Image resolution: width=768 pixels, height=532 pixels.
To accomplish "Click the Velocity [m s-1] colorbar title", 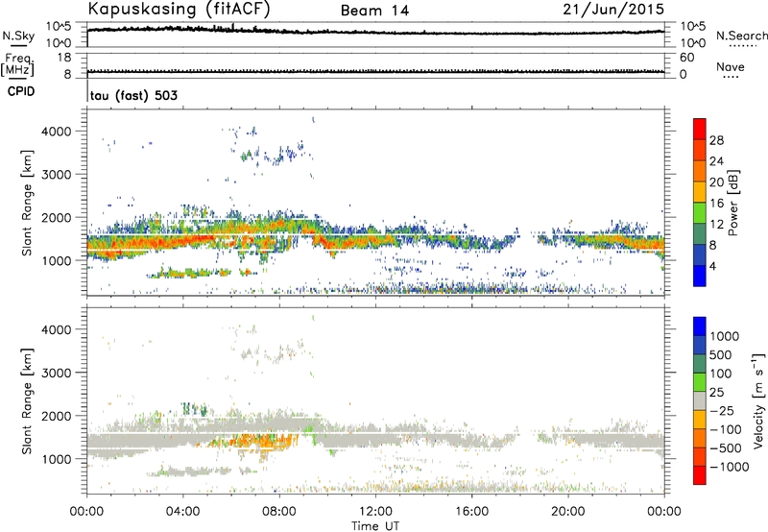I will (758, 400).
